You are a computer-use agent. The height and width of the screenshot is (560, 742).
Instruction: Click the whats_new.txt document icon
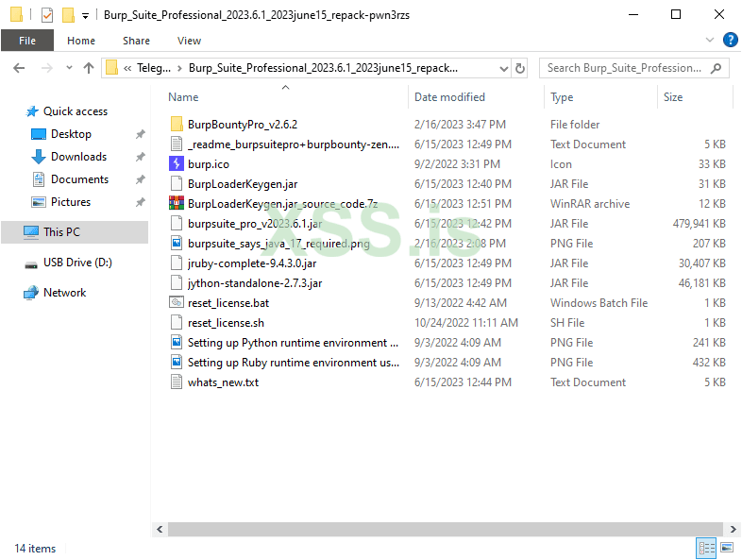click(176, 382)
